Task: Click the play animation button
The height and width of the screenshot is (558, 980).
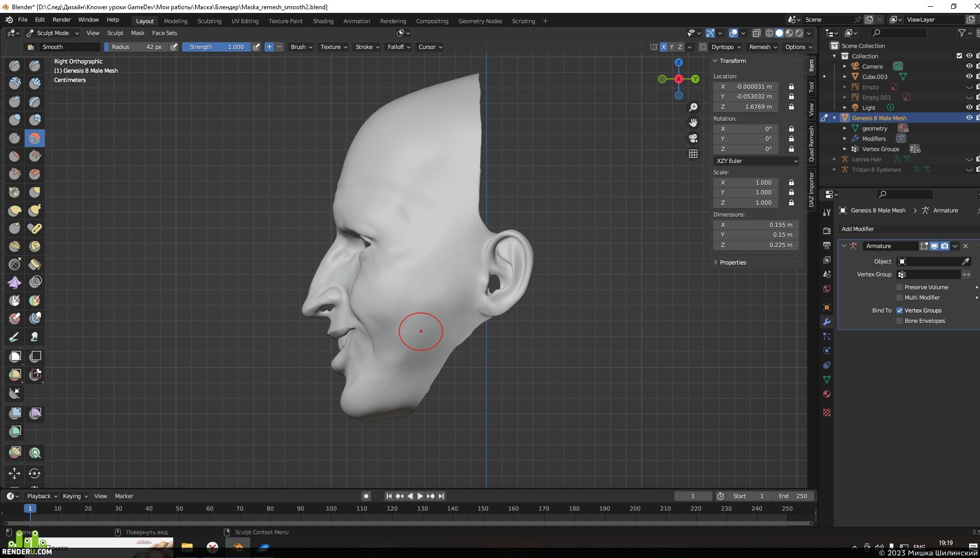Action: point(420,496)
